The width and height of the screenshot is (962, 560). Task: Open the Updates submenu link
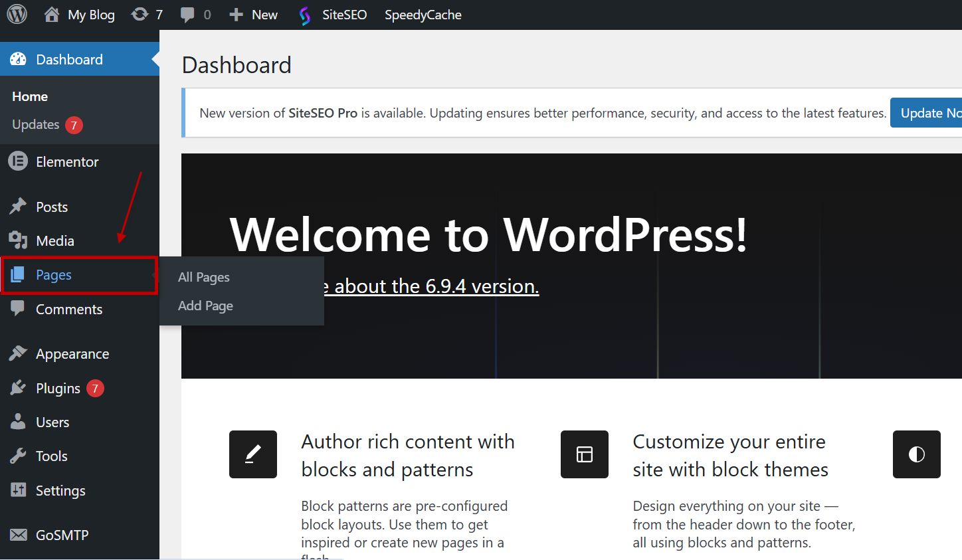click(36, 125)
